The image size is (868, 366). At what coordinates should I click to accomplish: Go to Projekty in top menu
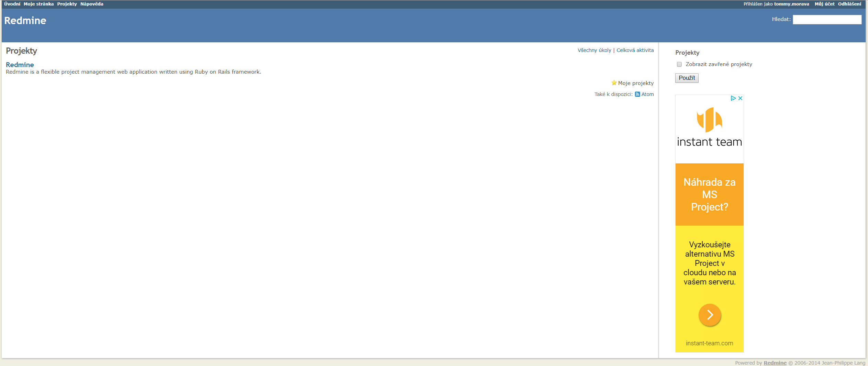[67, 4]
